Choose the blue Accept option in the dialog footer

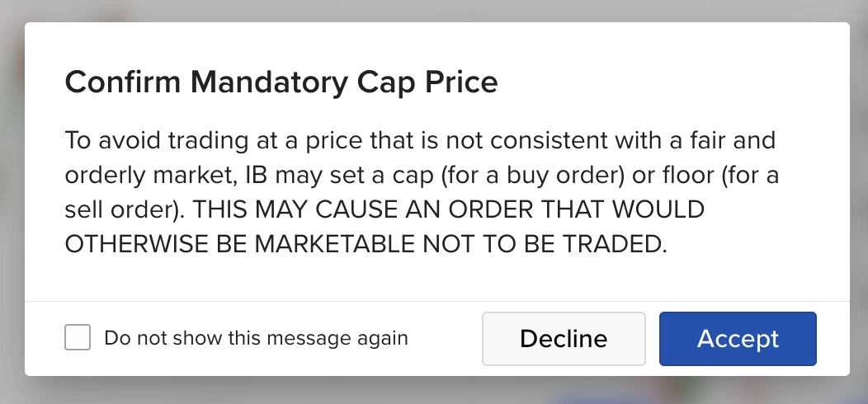738,339
